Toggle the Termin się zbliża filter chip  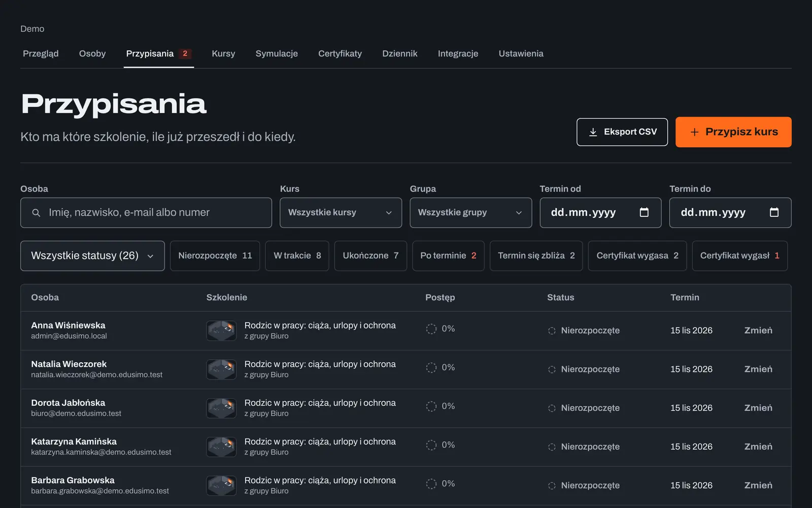[536, 256]
